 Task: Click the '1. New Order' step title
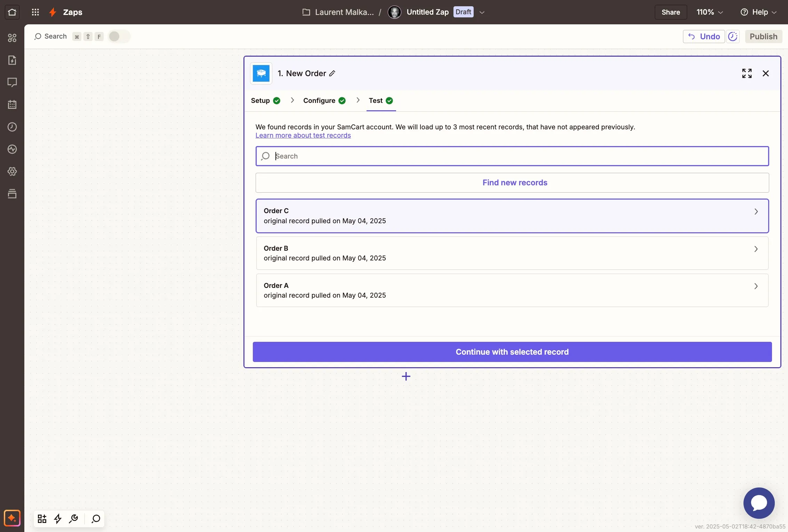pos(301,73)
